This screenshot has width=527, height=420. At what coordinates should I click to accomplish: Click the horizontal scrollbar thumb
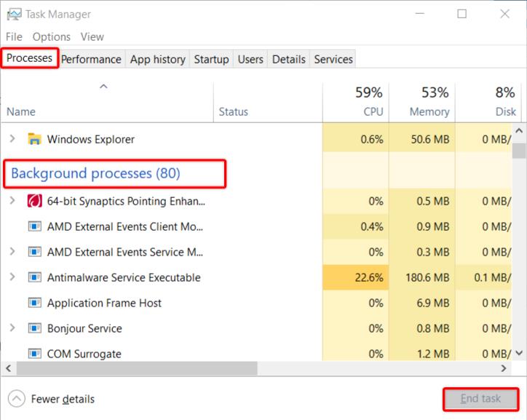[137, 368]
